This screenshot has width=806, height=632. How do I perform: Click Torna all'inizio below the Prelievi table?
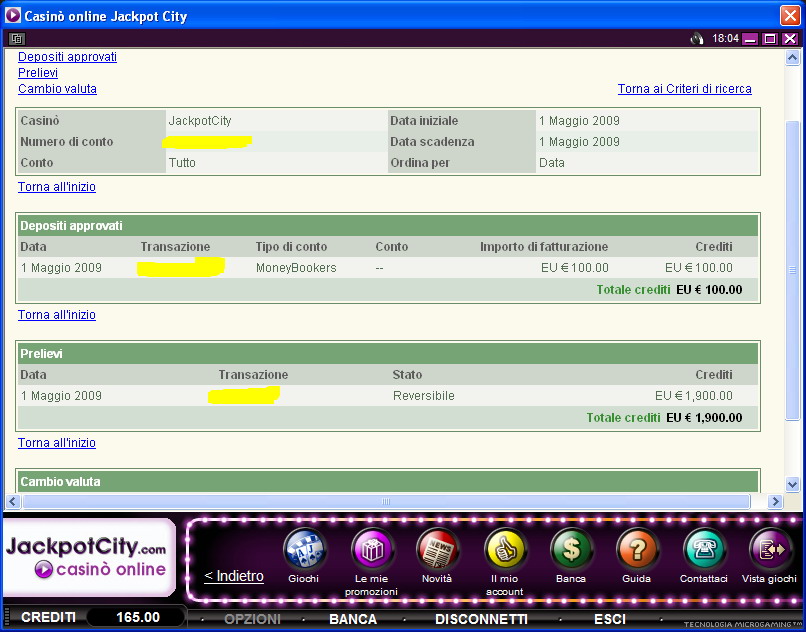coord(57,443)
